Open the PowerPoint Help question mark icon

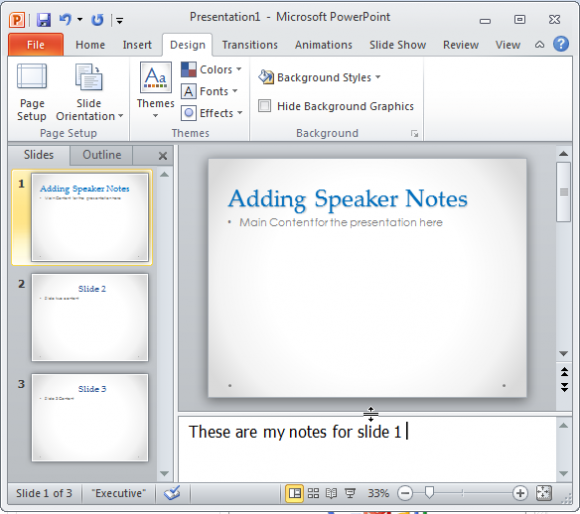tap(561, 44)
